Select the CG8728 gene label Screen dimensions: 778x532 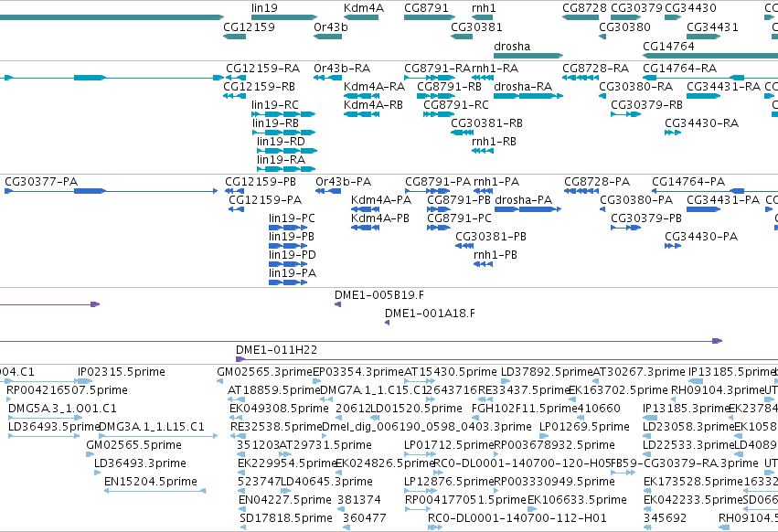tap(584, 8)
